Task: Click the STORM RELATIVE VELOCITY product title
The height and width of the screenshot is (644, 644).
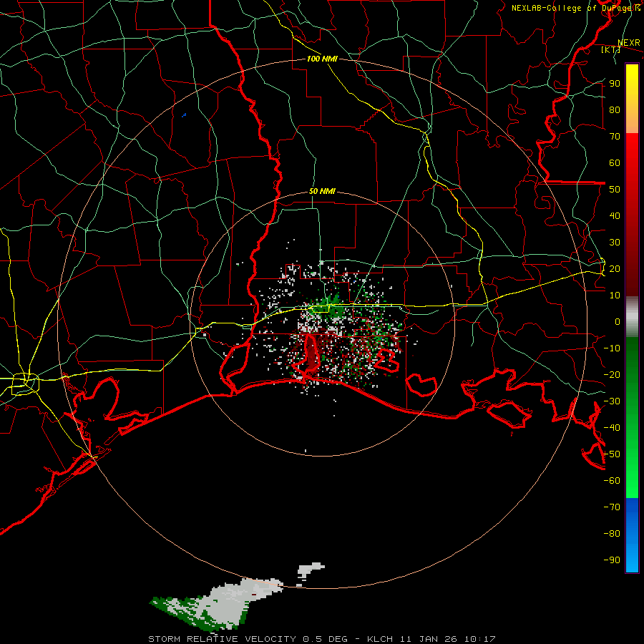Action: pyautogui.click(x=222, y=639)
